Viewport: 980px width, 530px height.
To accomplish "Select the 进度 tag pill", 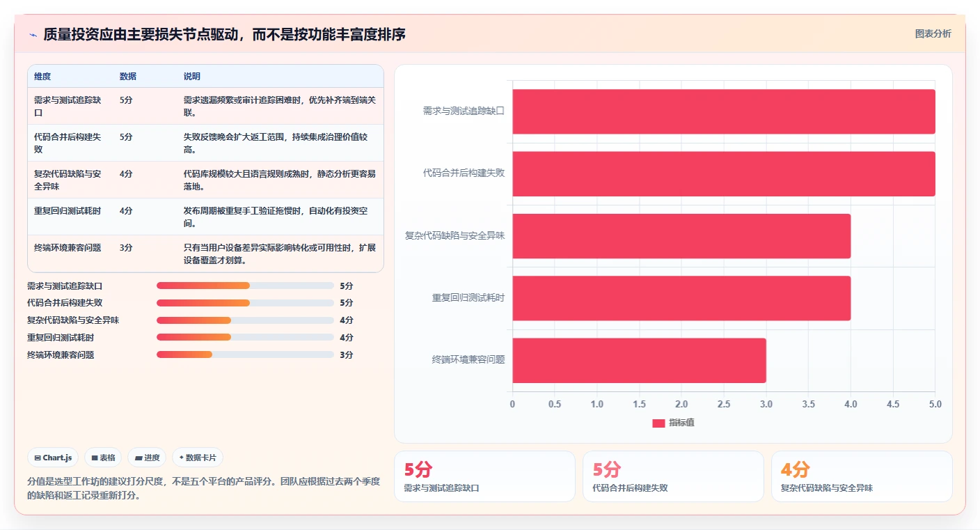I will click(x=147, y=458).
